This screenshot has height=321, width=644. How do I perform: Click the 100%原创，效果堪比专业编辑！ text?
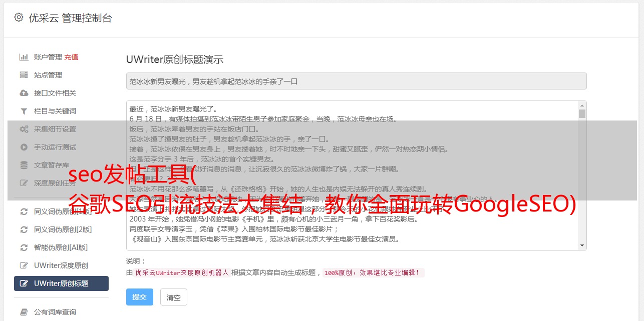[374, 273]
